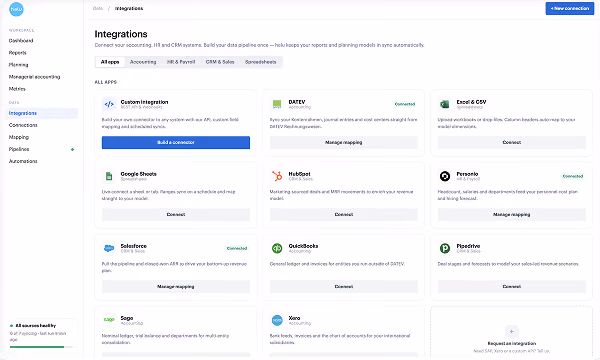Screen dimensions: 600x360
Task: Click the ALL APPS section label
Action: point(106,82)
